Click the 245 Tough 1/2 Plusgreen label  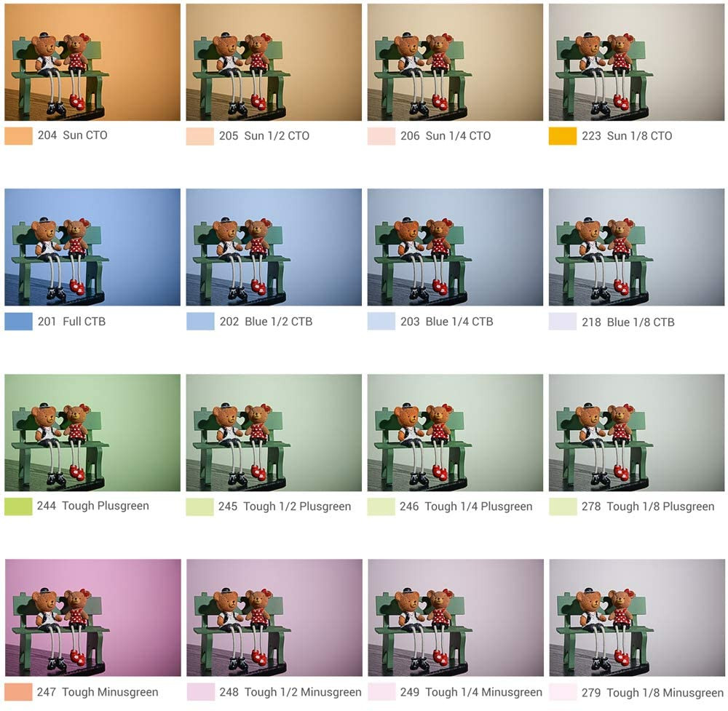[285, 507]
